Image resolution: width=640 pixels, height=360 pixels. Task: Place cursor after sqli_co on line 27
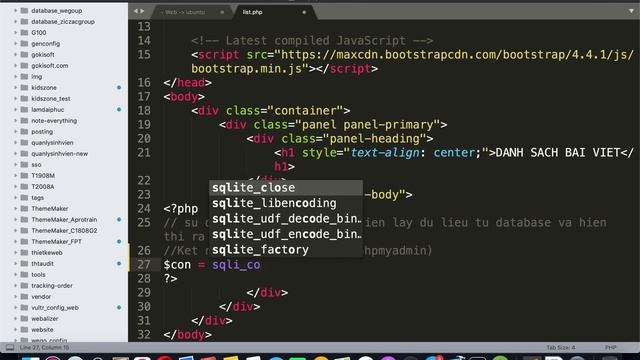click(x=261, y=265)
